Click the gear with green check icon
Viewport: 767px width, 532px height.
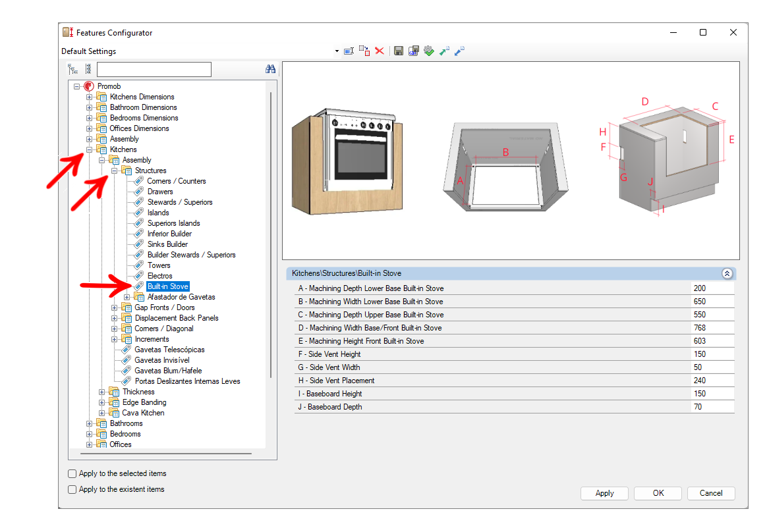click(x=428, y=51)
